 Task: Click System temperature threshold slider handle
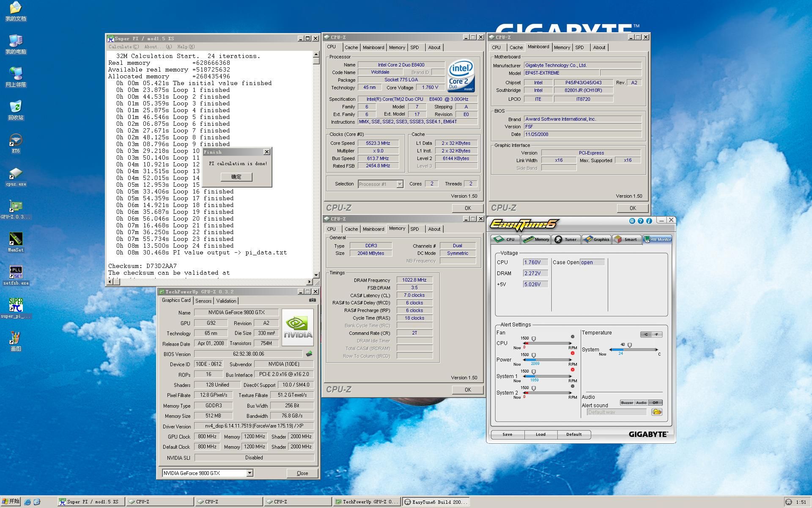pyautogui.click(x=630, y=345)
